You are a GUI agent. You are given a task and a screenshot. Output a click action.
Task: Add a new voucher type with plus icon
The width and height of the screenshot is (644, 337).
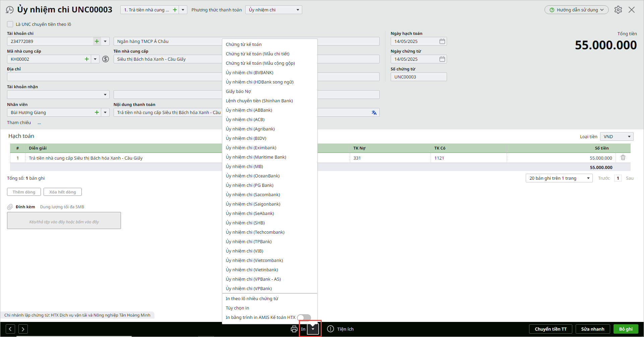[175, 10]
